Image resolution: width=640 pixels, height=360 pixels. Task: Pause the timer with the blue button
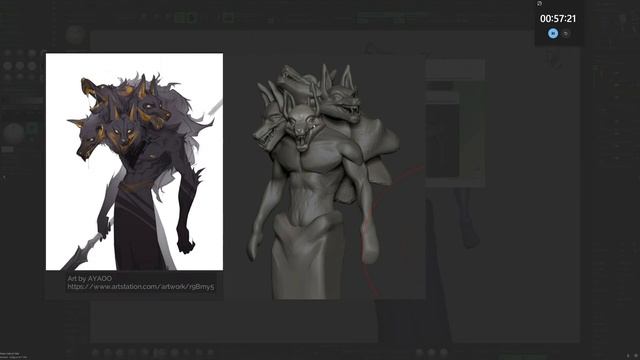click(x=553, y=33)
